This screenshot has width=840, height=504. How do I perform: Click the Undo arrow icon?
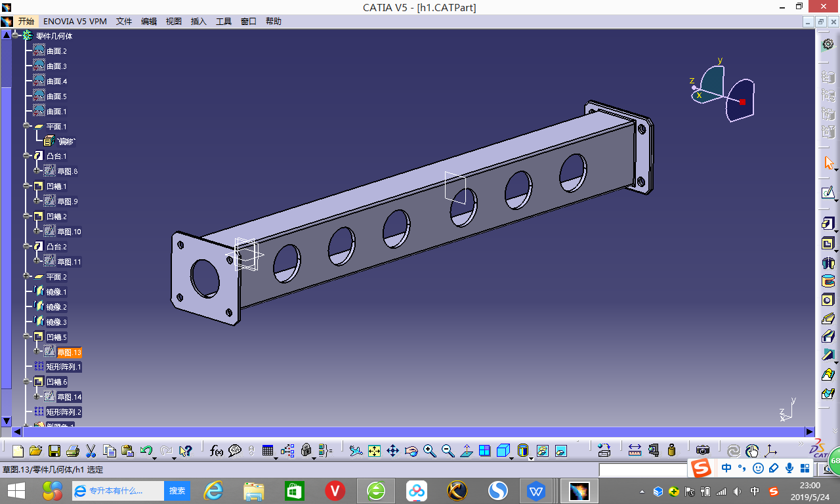point(146,451)
